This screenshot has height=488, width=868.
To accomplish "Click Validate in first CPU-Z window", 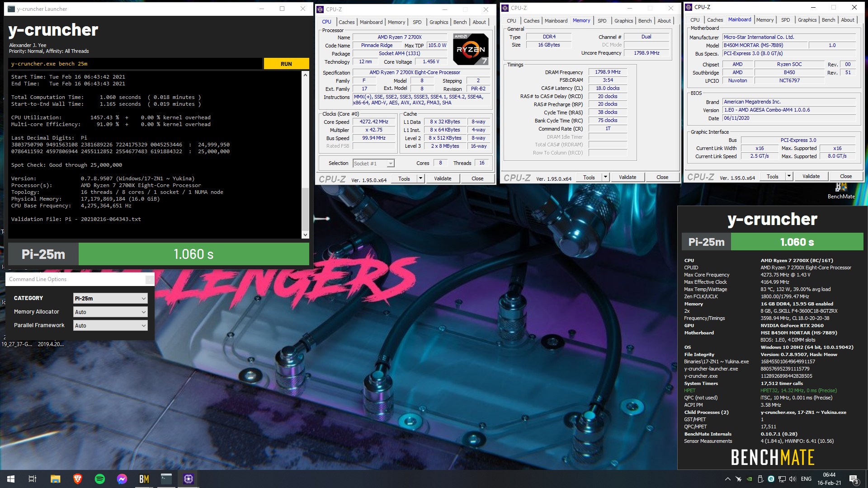I will pyautogui.click(x=443, y=178).
